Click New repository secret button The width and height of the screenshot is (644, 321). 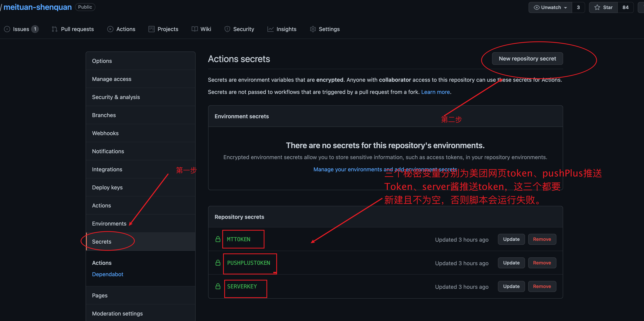(x=527, y=59)
